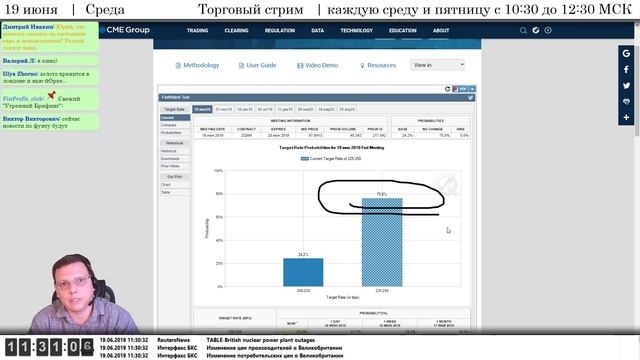Click Валерий Л chat message
640x360 pixels.
[x=49, y=61]
